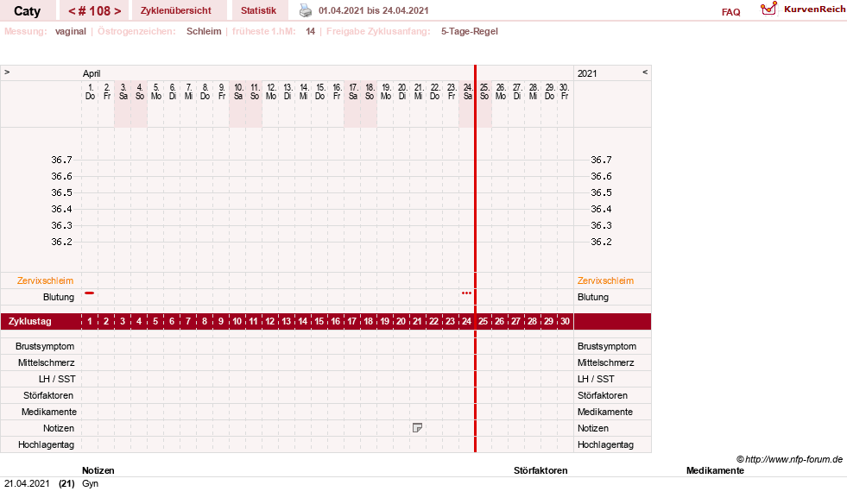Open the Statistik tab
Viewport: 847px width, 504px height.
click(258, 10)
